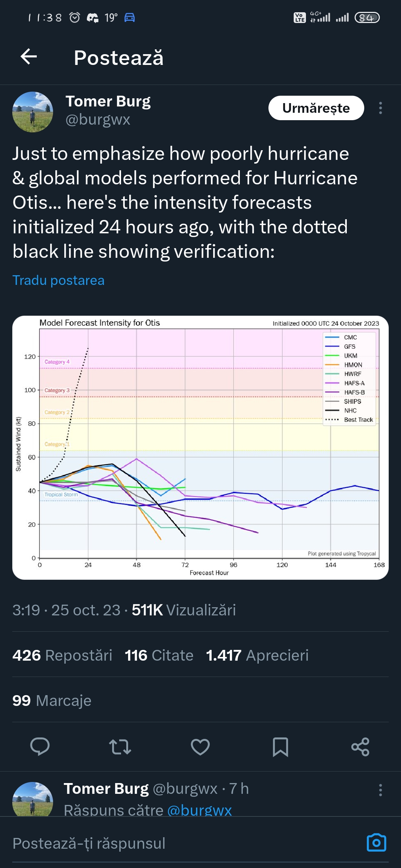This screenshot has width=401, height=868.
Task: Tap the battery indicator in status bar
Action: pos(367,17)
